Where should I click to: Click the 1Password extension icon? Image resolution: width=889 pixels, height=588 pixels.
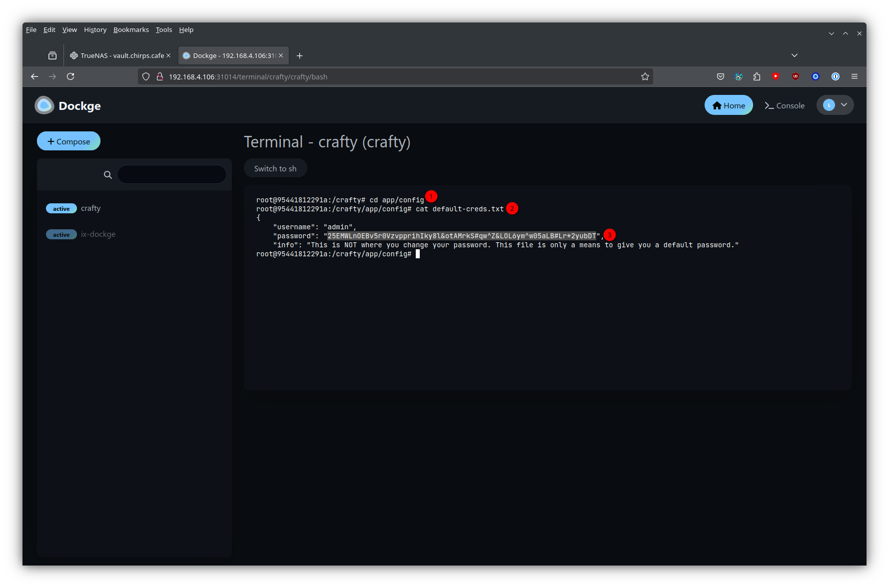[835, 76]
